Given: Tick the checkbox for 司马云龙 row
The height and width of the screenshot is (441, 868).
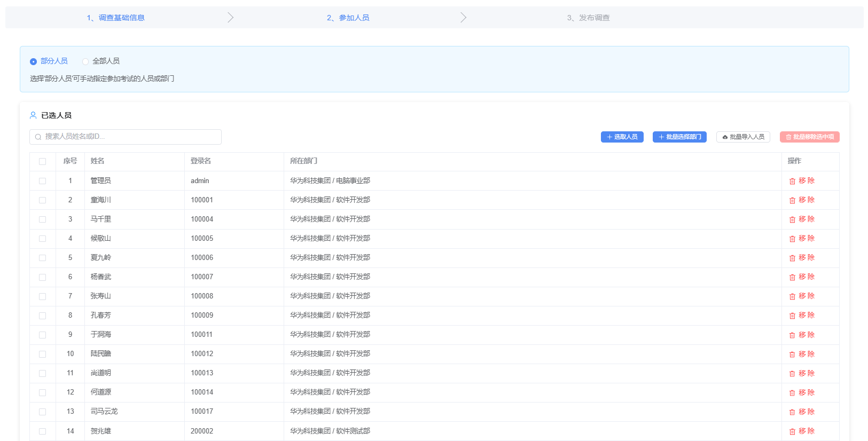Looking at the screenshot, I should pyautogui.click(x=43, y=412).
